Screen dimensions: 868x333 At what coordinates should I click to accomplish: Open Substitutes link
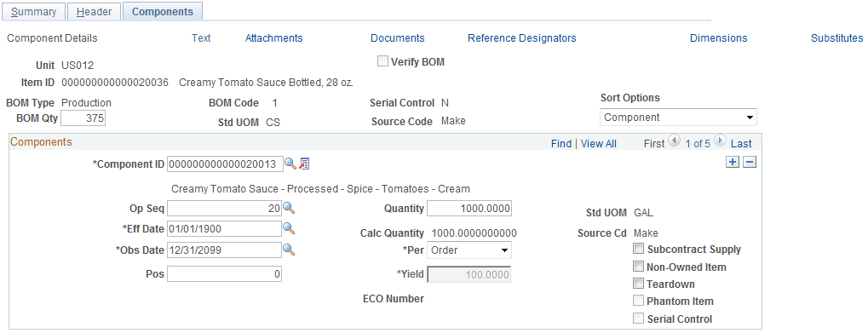[x=837, y=38]
